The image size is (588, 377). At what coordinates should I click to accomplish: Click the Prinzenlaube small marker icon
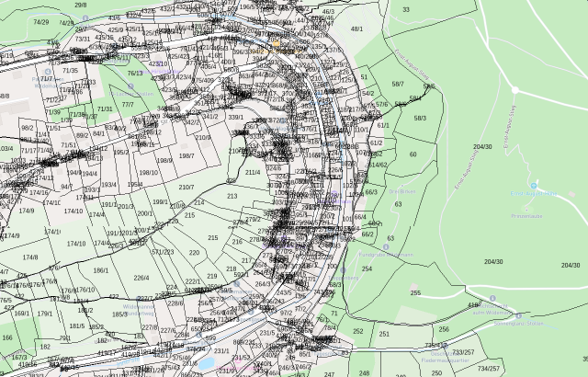pos(526,210)
